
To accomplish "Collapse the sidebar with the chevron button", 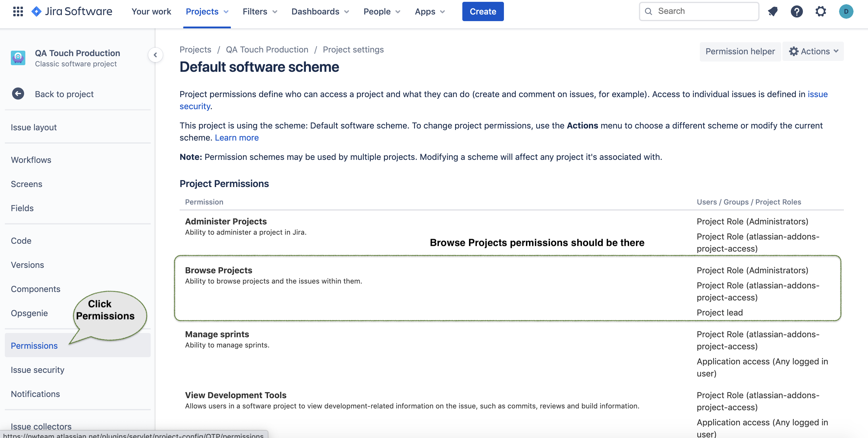I will (x=155, y=55).
